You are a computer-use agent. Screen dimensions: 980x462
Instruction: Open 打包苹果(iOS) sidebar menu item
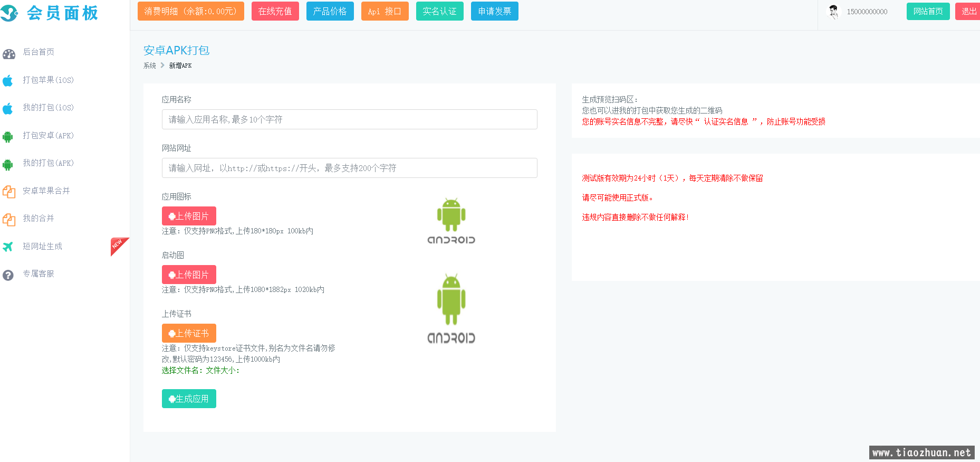pyautogui.click(x=48, y=80)
